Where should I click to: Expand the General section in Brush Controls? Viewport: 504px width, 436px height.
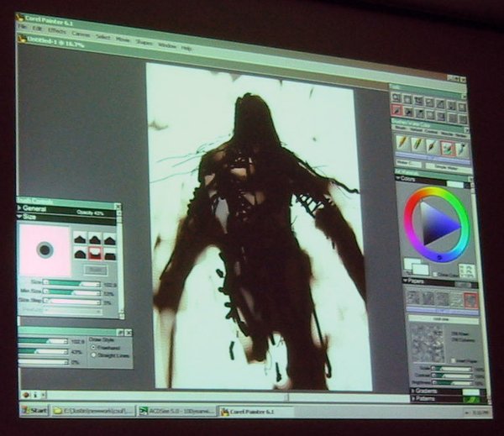(21, 207)
